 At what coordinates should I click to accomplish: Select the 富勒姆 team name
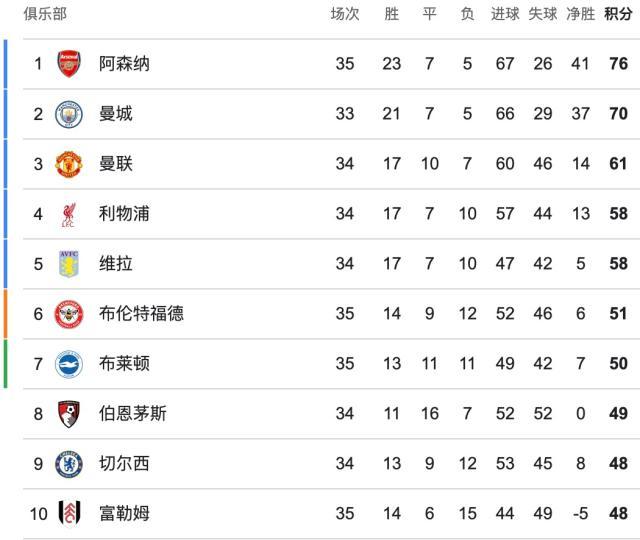(124, 513)
